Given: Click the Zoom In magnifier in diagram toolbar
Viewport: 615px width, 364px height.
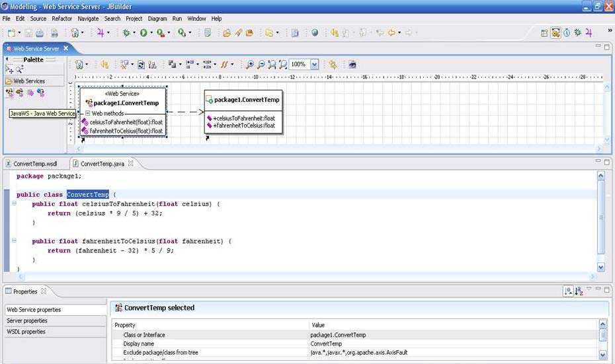Looking at the screenshot, I should (x=249, y=65).
